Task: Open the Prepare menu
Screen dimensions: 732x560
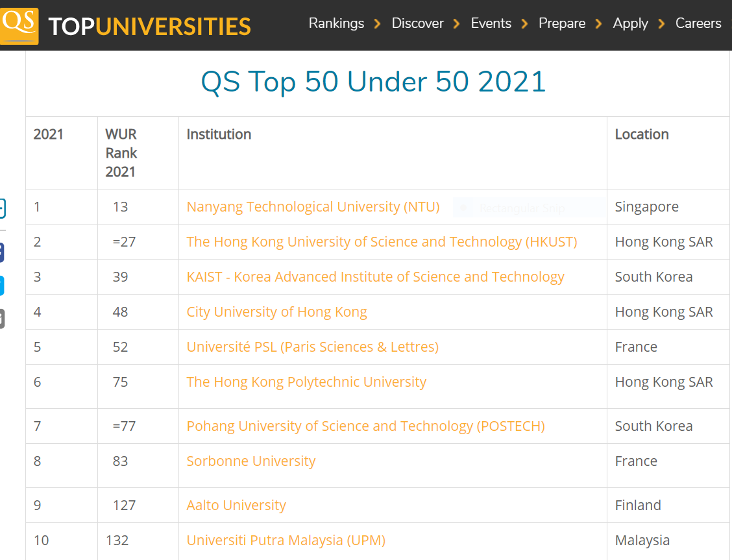Action: pyautogui.click(x=561, y=23)
